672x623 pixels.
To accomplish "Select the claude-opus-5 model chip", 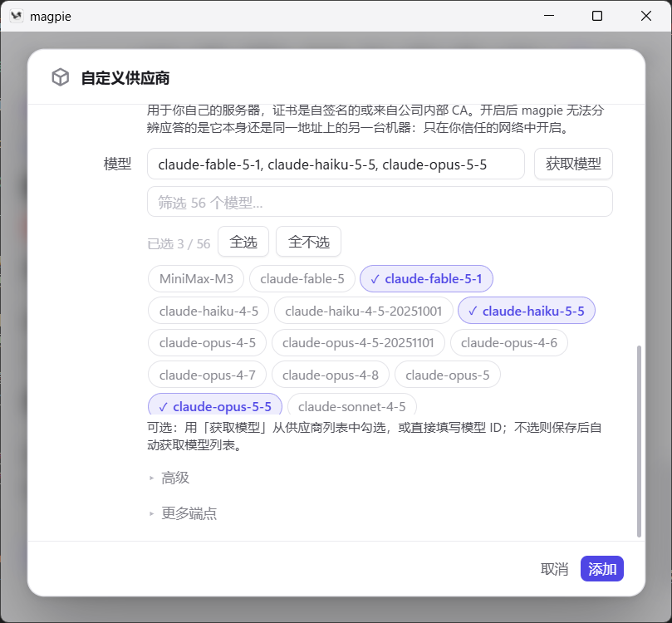I will coord(448,375).
